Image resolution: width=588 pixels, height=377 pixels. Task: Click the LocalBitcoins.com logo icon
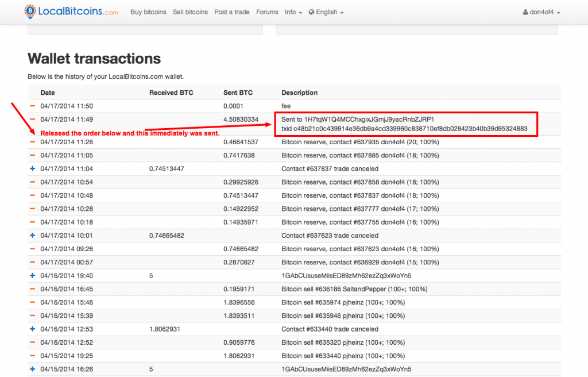tap(30, 11)
